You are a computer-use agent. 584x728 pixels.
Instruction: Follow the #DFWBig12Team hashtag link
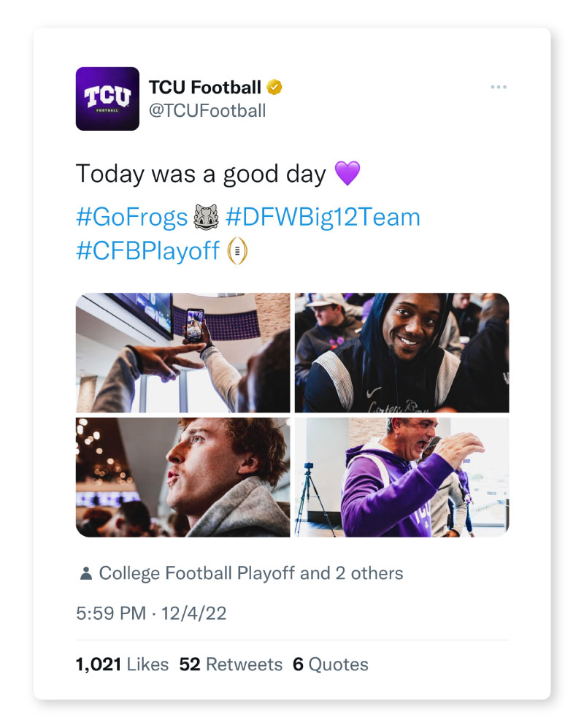coord(323,217)
